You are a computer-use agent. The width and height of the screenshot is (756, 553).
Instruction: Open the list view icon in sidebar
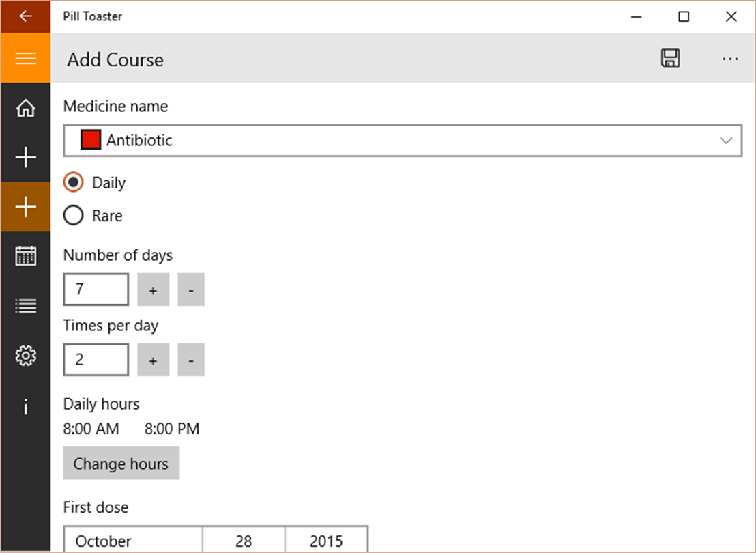point(25,306)
